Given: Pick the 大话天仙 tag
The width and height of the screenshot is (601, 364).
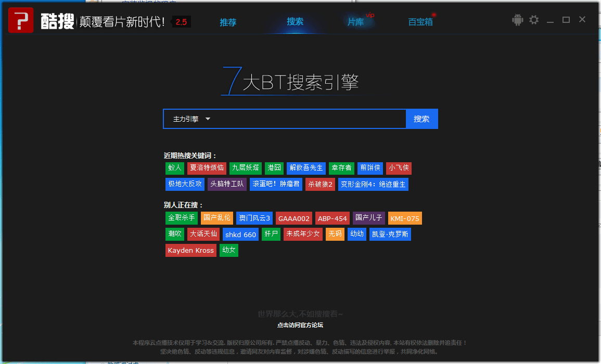Looking at the screenshot, I should (x=203, y=234).
